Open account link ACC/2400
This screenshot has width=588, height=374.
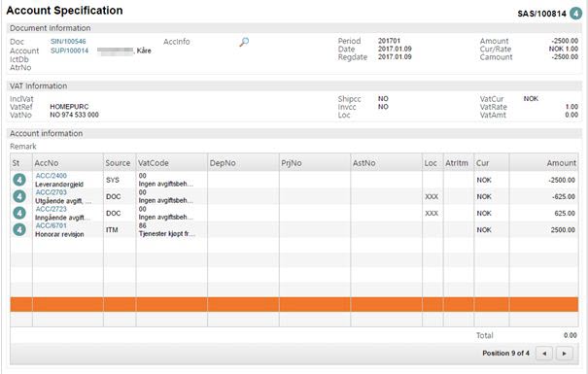pyautogui.click(x=51, y=176)
